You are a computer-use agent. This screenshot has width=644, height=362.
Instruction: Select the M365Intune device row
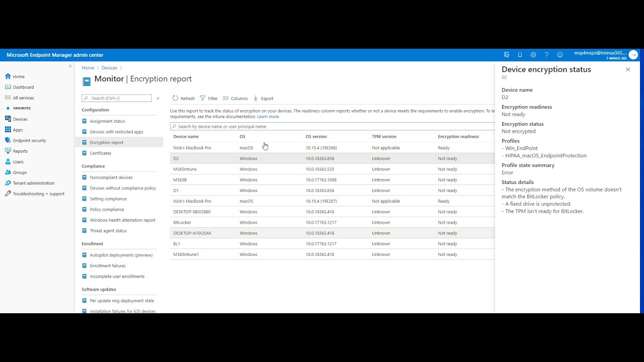coord(332,169)
